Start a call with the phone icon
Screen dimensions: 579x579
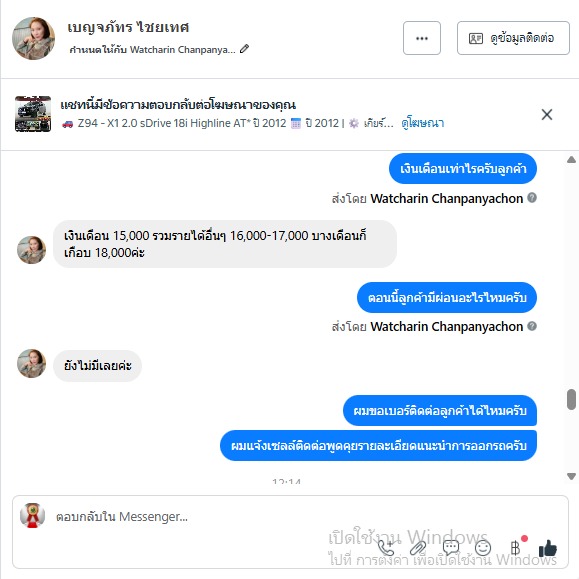coord(386,548)
